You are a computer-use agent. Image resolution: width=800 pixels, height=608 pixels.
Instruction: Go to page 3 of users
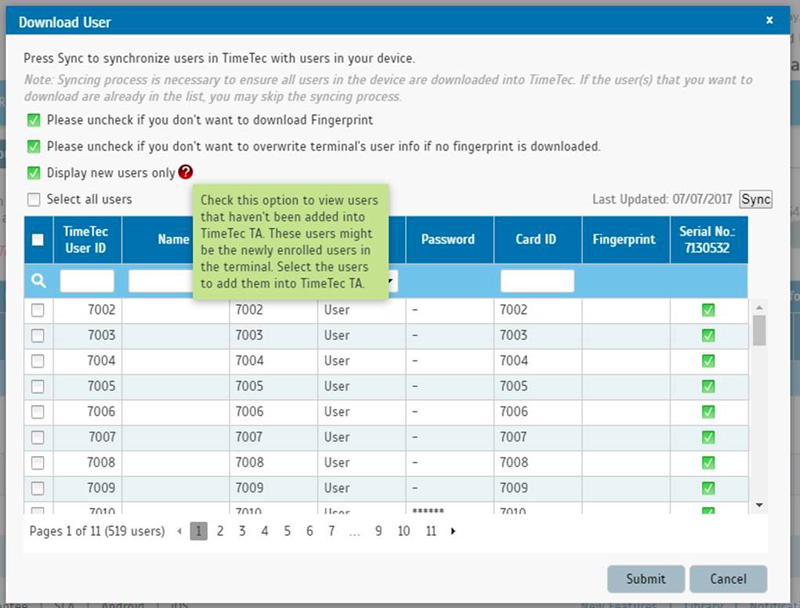pos(242,531)
